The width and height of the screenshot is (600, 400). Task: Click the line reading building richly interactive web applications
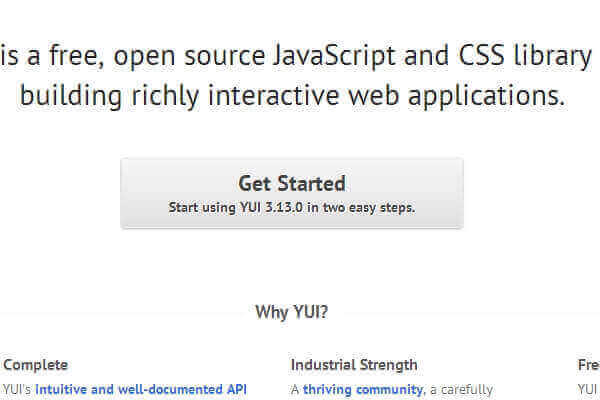point(292,97)
